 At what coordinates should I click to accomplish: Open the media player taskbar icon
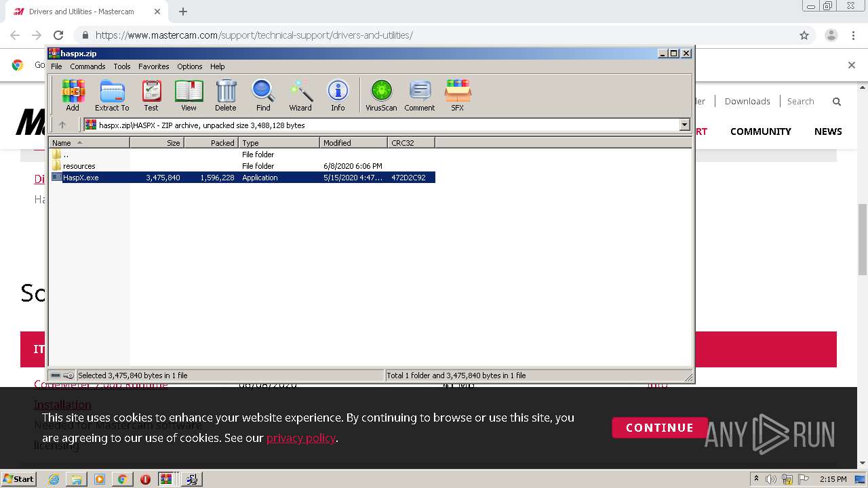(100, 479)
